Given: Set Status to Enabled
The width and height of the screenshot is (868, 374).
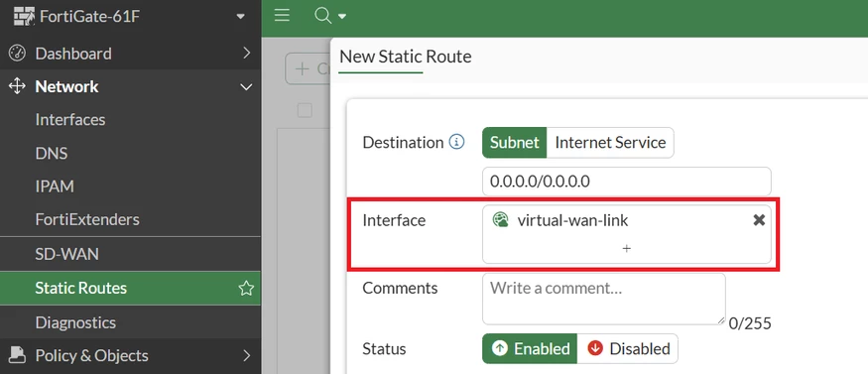Looking at the screenshot, I should 530,348.
